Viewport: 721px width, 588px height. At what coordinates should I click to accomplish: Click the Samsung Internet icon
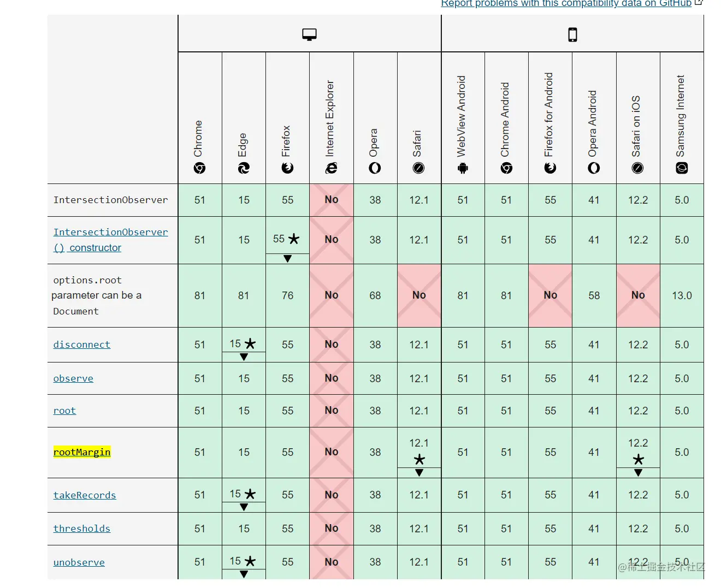(x=682, y=168)
